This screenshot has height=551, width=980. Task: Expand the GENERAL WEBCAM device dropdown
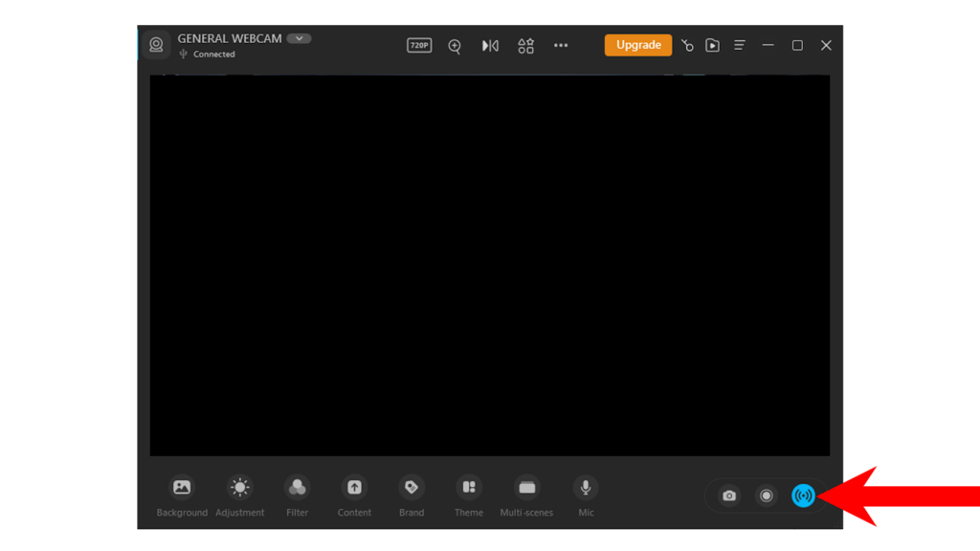299,38
